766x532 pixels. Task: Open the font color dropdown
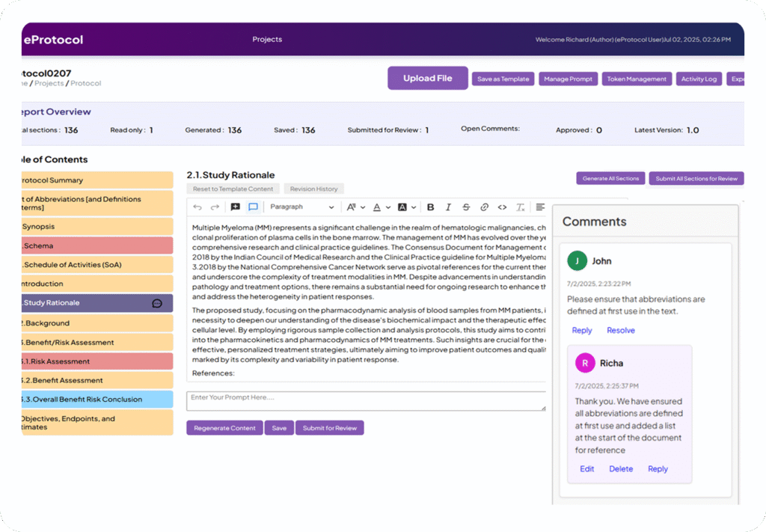[380, 207]
